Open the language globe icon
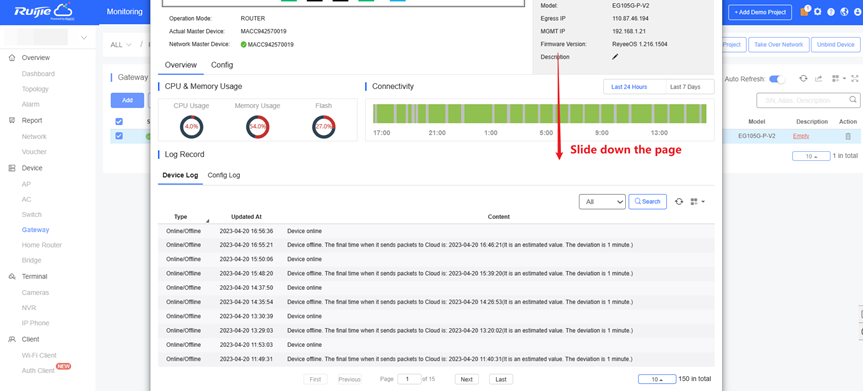863x391 pixels. pos(844,12)
